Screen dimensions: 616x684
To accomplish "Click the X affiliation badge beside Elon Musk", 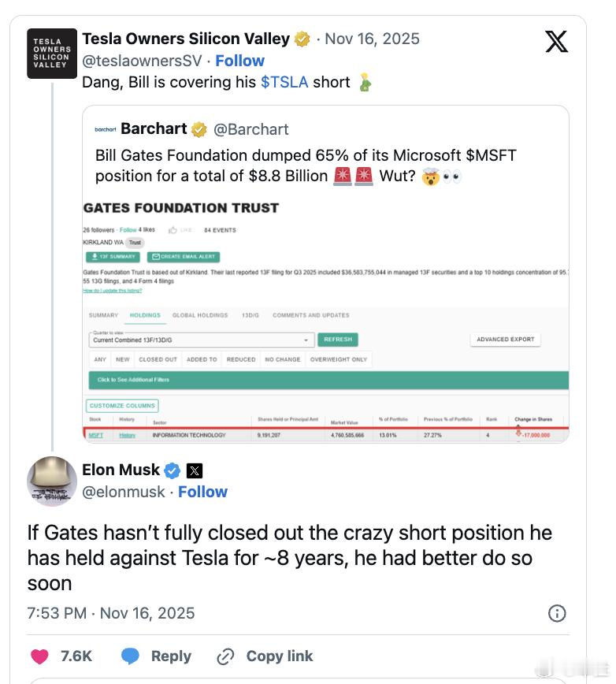I will click(x=195, y=470).
